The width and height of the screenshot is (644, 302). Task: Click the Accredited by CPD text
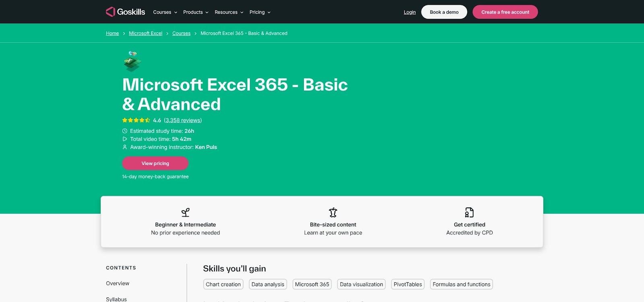(x=470, y=233)
